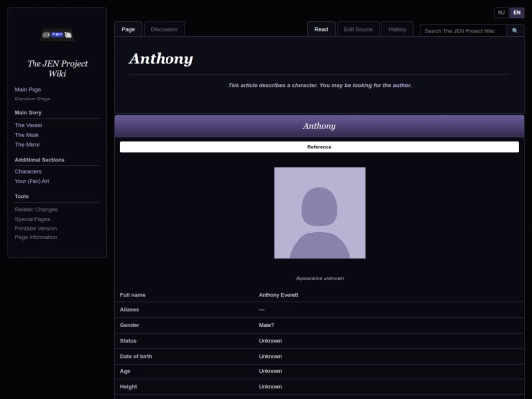
Task: Open the Edit Source tab
Action: 359,30
